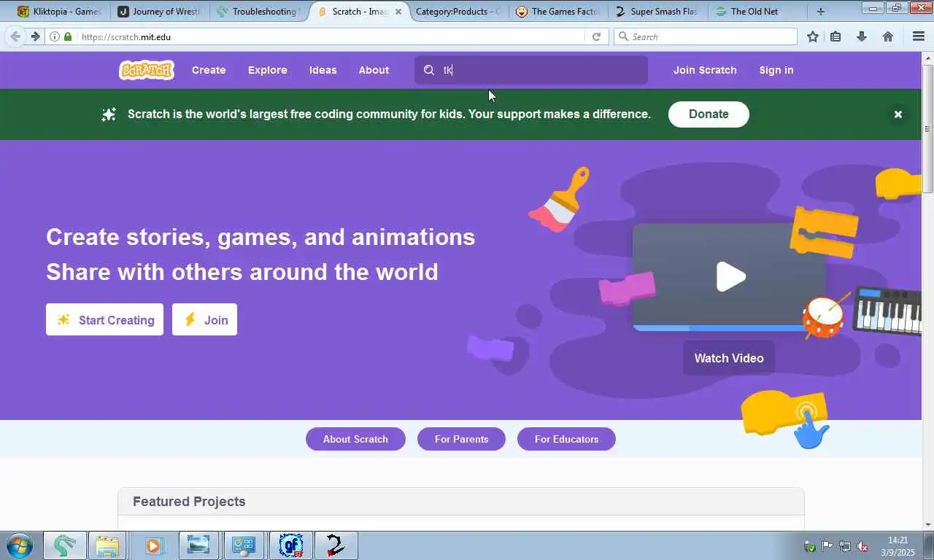Open a new tab with the plus button

click(x=821, y=11)
